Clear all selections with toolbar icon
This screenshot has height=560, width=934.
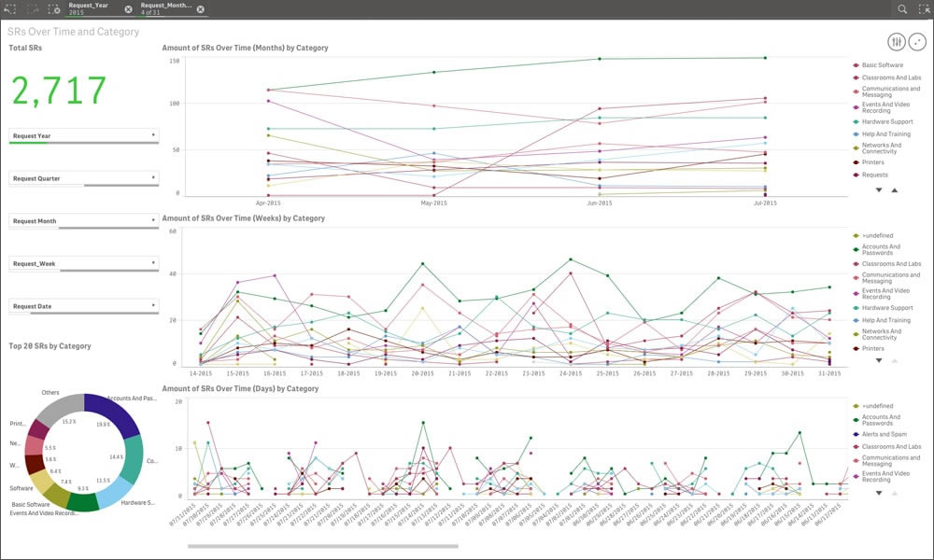coord(53,9)
